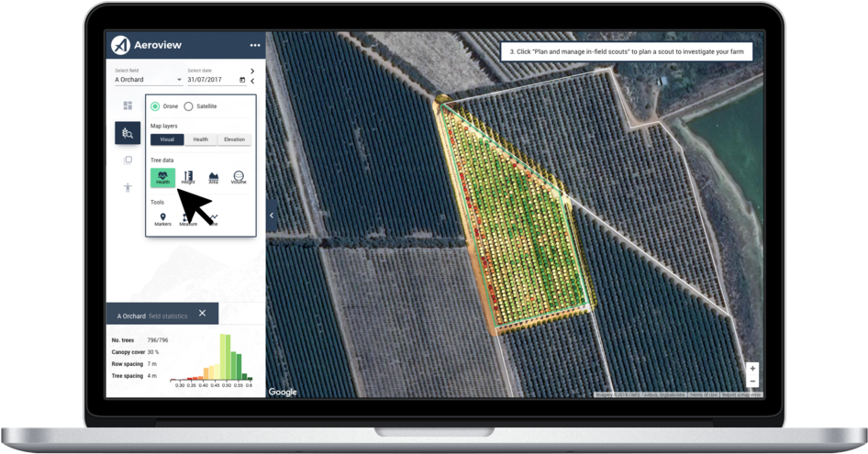Screen dimensions: 868x454
Task: Click the dark green rightmost histogram bar
Action: coord(250,376)
